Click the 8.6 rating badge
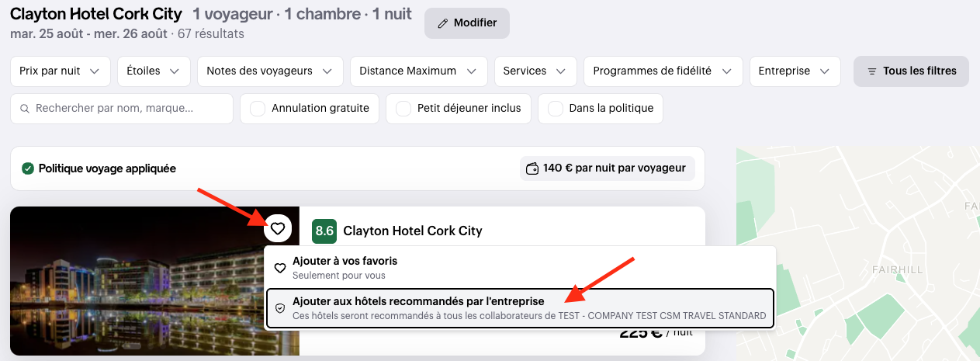 pos(324,231)
